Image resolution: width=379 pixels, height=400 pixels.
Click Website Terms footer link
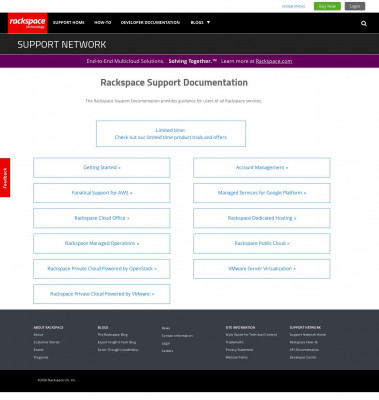tap(237, 357)
